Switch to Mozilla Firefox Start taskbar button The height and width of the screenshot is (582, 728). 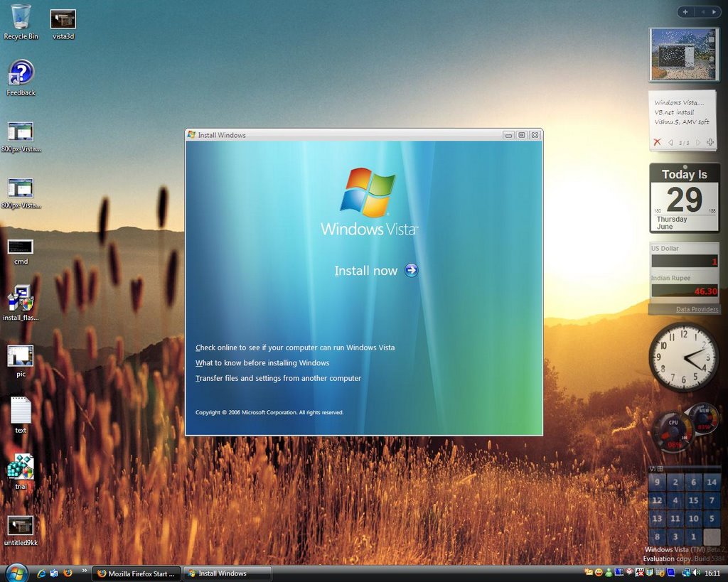coord(136,573)
